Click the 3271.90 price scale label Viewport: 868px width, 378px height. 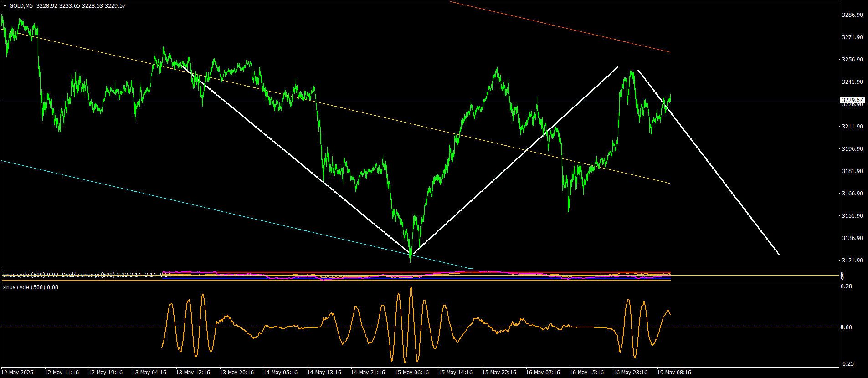point(852,37)
